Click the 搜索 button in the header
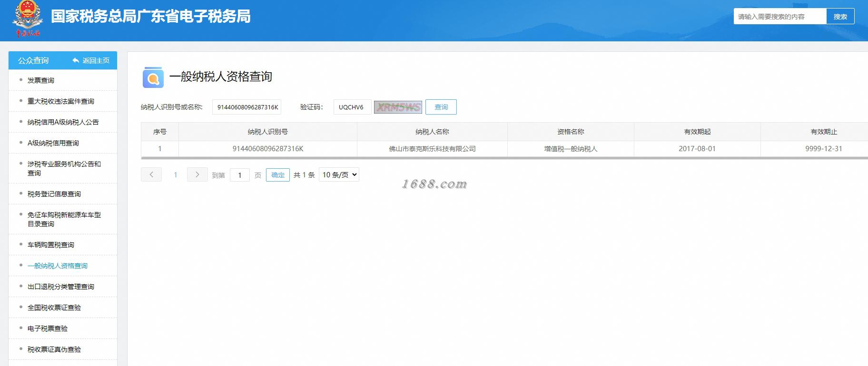 pos(840,17)
